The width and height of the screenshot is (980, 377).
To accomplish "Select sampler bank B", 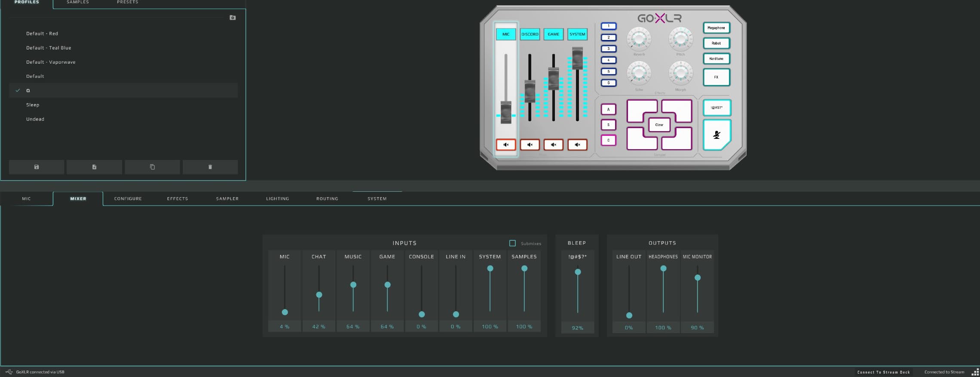I will click(x=609, y=125).
